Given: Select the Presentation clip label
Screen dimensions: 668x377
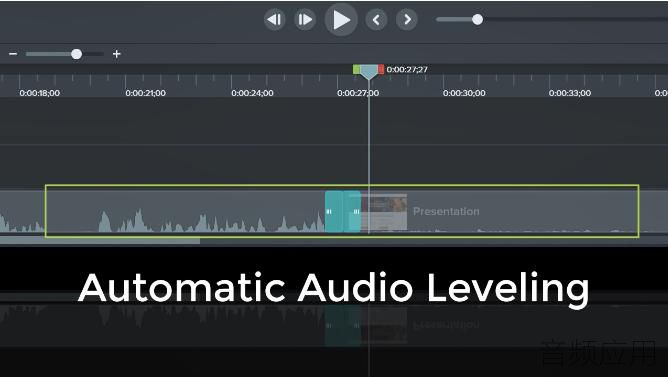Looking at the screenshot, I should point(446,211).
